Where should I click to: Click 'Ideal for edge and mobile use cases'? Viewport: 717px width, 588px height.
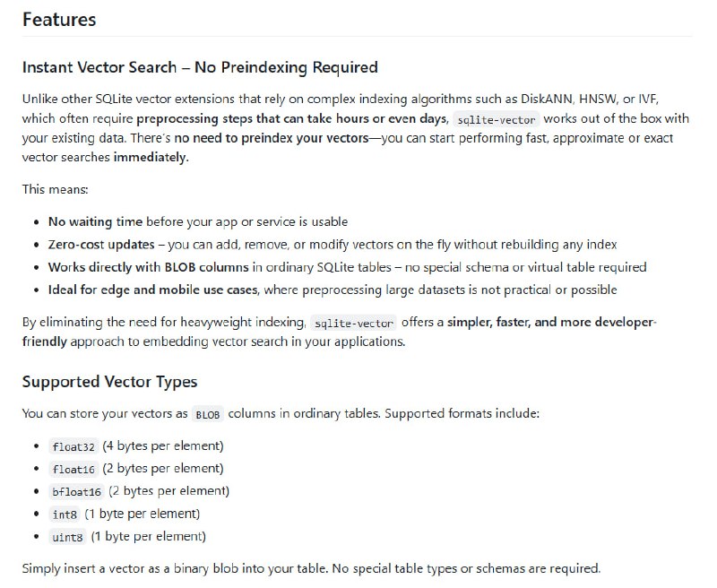[x=153, y=290]
